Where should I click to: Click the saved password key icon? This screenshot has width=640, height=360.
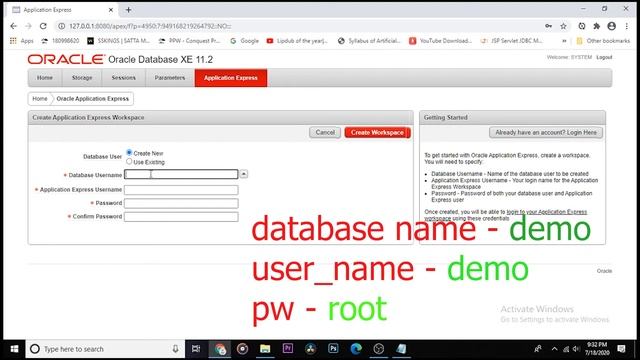pyautogui.click(x=549, y=26)
